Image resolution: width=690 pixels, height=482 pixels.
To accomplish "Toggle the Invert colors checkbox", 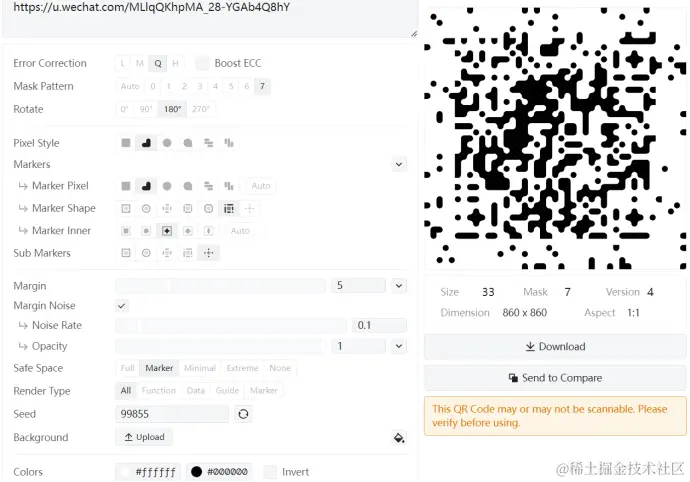I will coord(270,472).
